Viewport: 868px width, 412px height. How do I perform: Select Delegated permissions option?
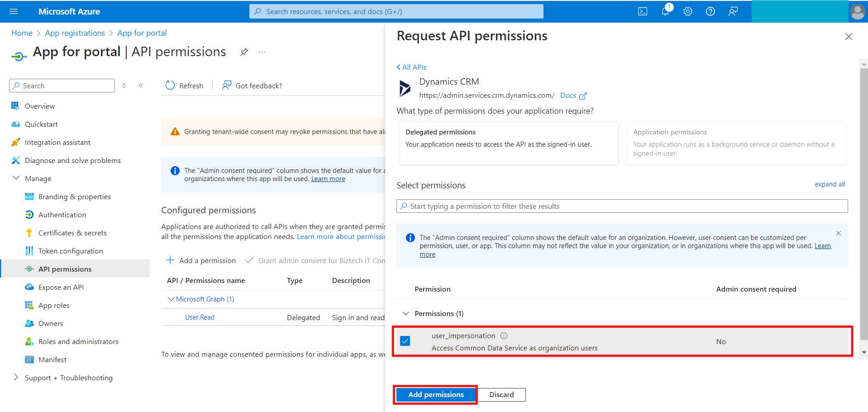[508, 143]
